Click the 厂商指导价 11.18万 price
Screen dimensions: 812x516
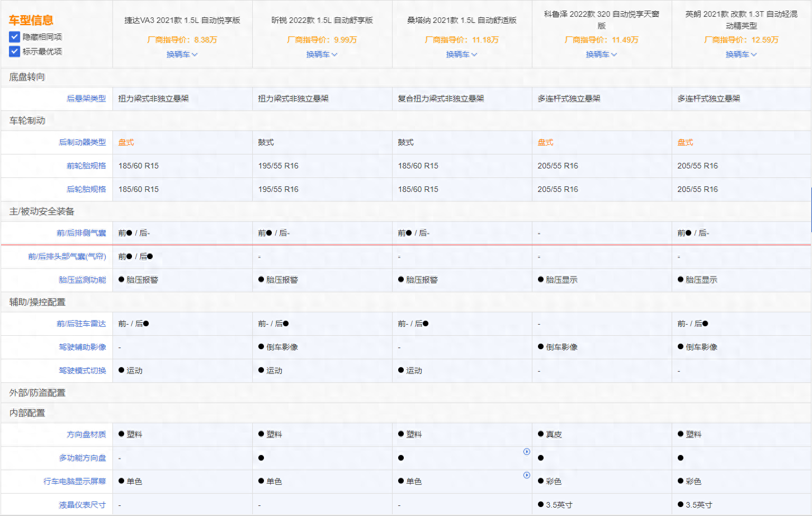pyautogui.click(x=462, y=40)
